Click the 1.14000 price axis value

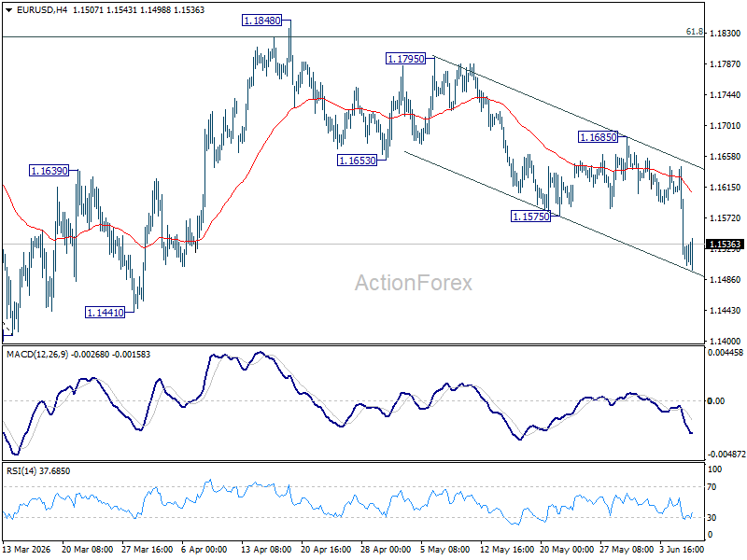point(726,341)
